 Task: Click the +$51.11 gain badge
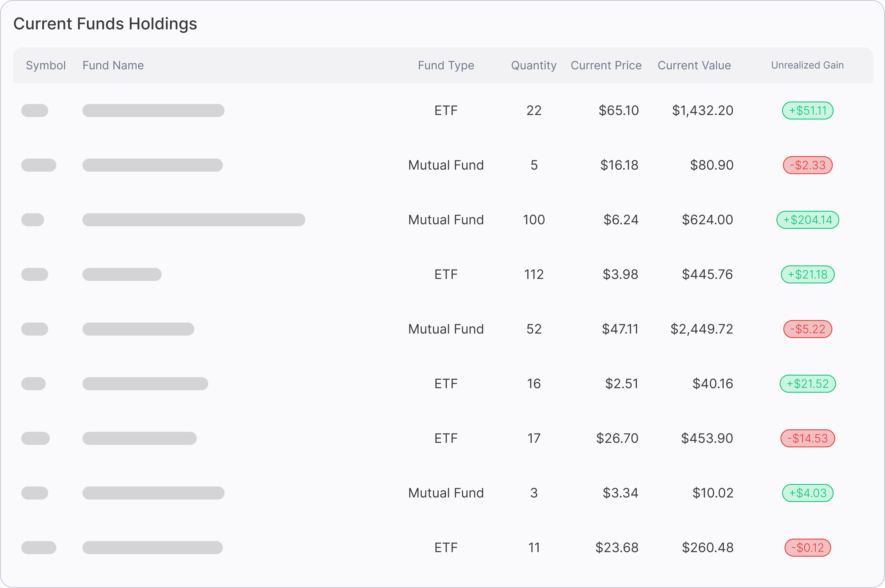pyautogui.click(x=808, y=111)
